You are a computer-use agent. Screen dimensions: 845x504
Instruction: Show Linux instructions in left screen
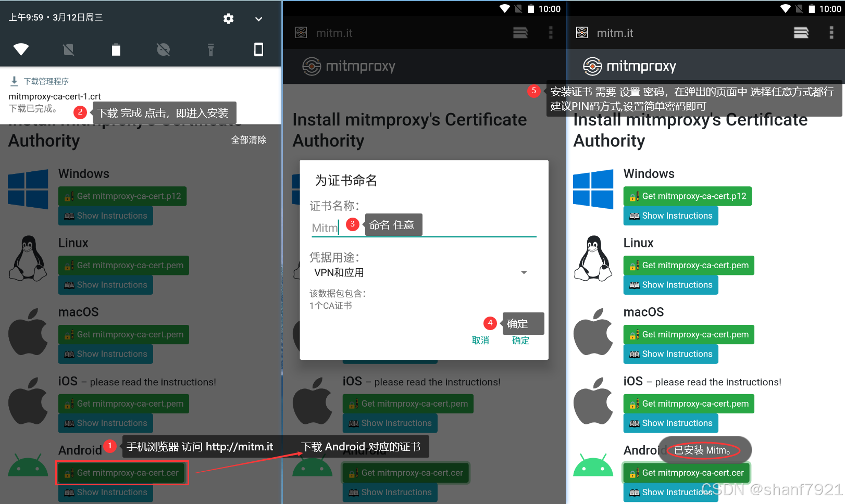pyautogui.click(x=106, y=285)
